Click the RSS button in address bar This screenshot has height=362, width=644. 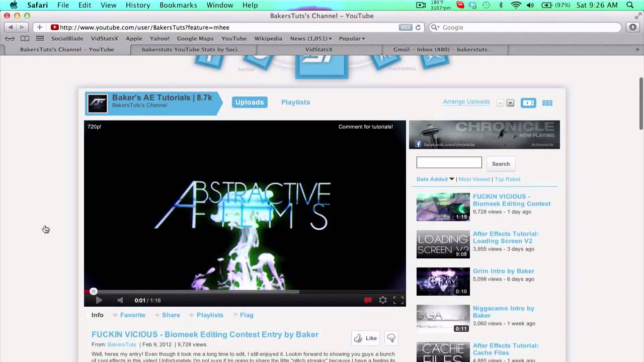(406, 27)
